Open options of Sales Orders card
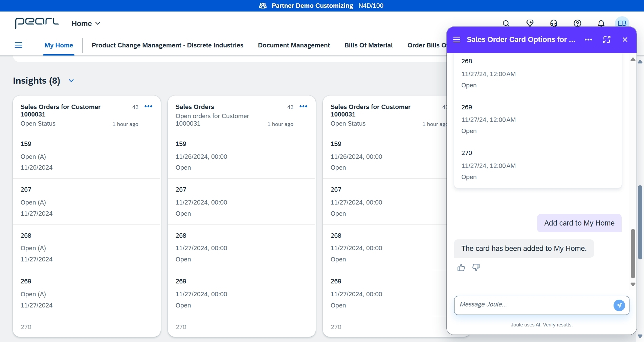644x342 pixels. pyautogui.click(x=303, y=107)
